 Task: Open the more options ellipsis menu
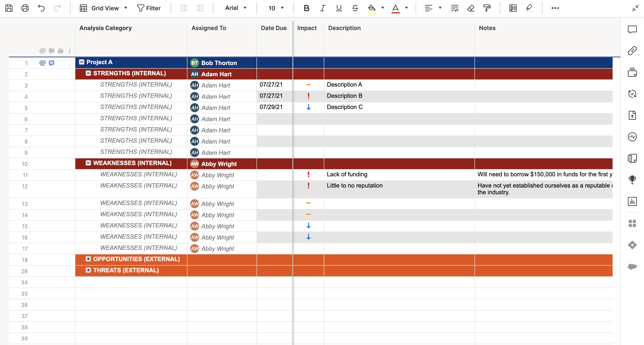(555, 8)
